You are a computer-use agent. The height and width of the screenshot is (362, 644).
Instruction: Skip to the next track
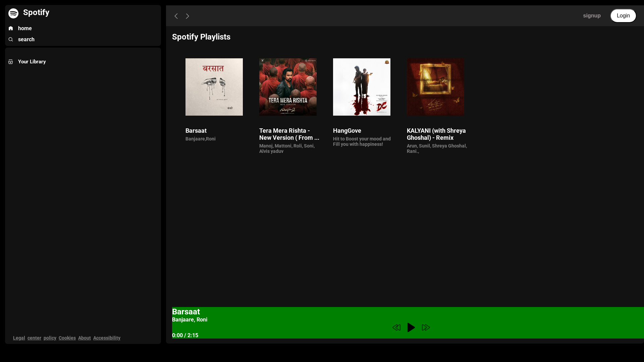(426, 327)
